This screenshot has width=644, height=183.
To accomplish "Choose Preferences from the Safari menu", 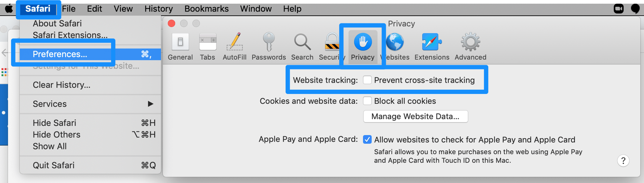I will tap(60, 54).
